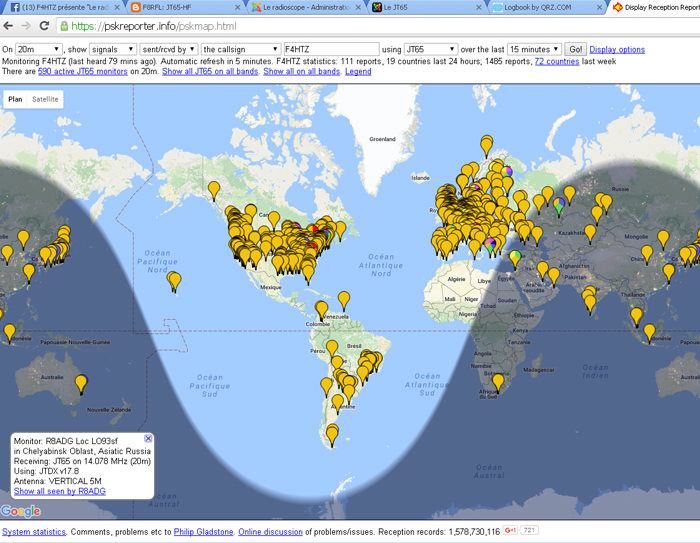This screenshot has width=700, height=543.
Task: Open the Display options link
Action: click(x=617, y=50)
